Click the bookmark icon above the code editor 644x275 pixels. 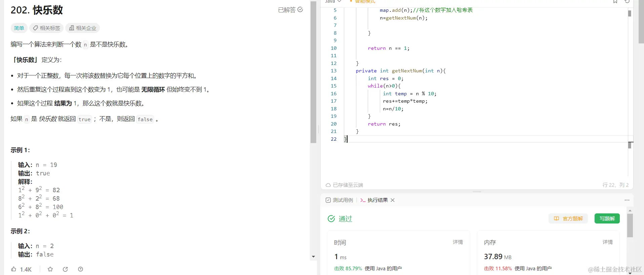click(615, 1)
